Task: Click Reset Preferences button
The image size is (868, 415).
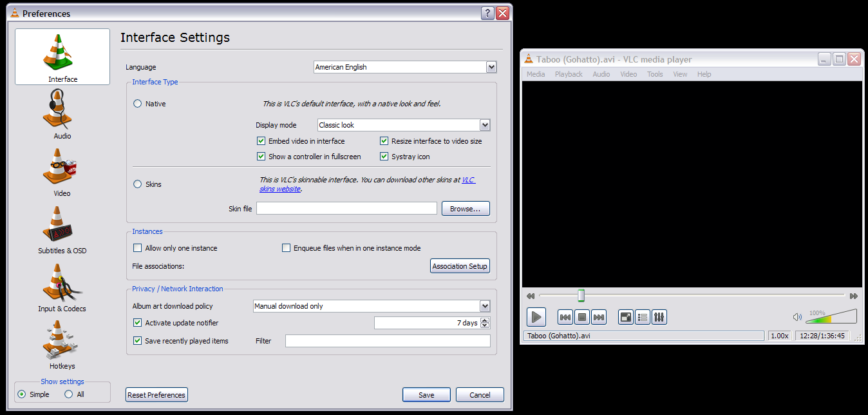Action: coord(156,395)
